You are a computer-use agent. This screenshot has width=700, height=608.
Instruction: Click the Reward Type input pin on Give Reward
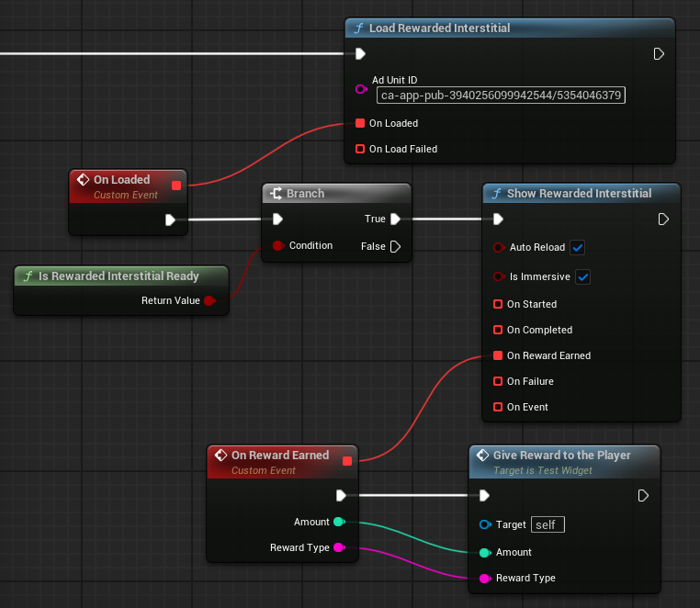[x=484, y=579]
